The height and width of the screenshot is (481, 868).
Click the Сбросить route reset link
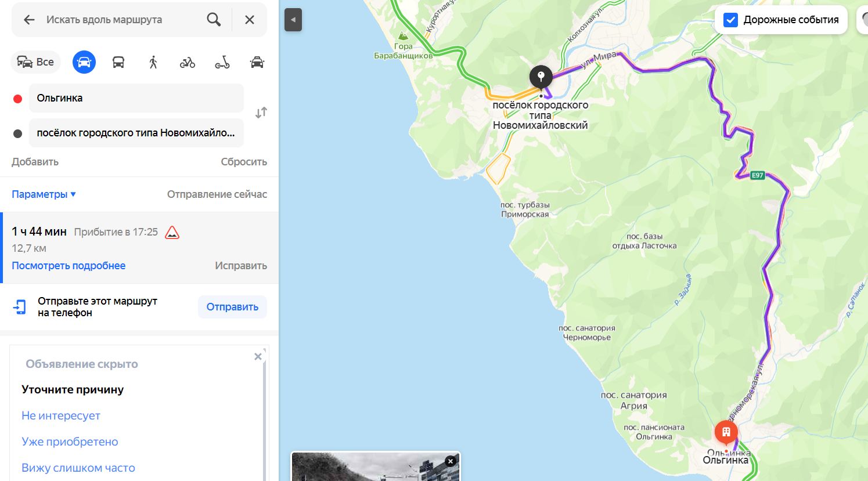[243, 162]
